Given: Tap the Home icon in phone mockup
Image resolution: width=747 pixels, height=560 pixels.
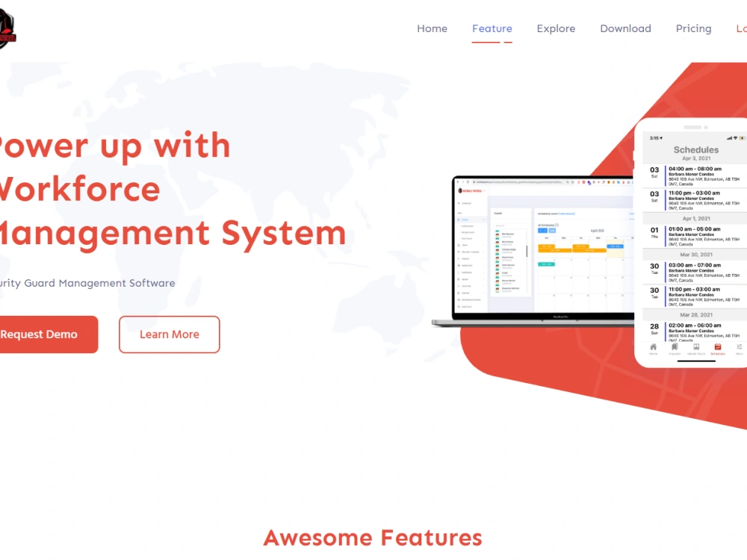Looking at the screenshot, I should pos(653,349).
